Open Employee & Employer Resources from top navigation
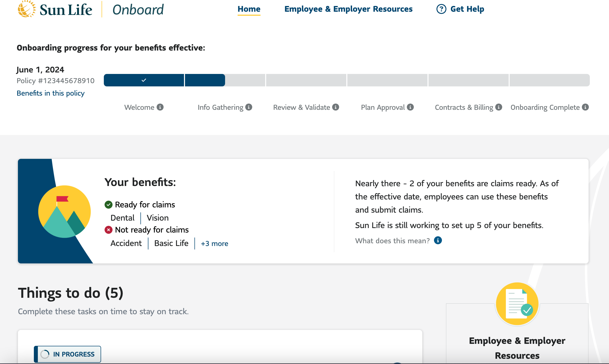Image resolution: width=609 pixels, height=364 pixels. tap(348, 9)
